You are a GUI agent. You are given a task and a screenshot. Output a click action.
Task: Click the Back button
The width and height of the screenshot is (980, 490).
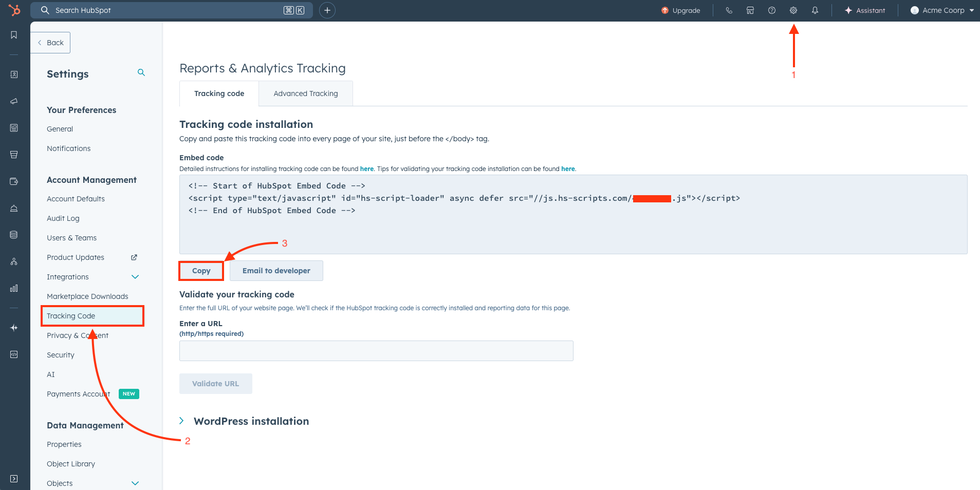[50, 43]
